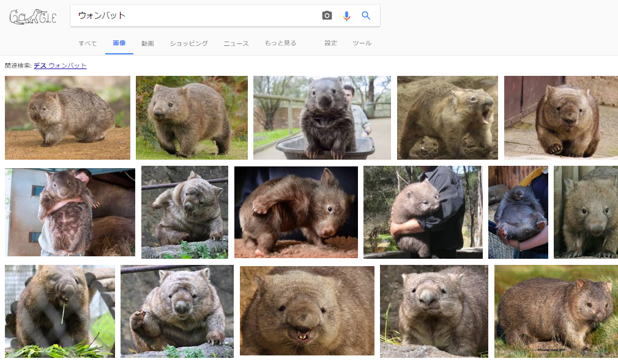618x364 pixels.
Task: Click the Google doodle logo
Action: pos(33,17)
